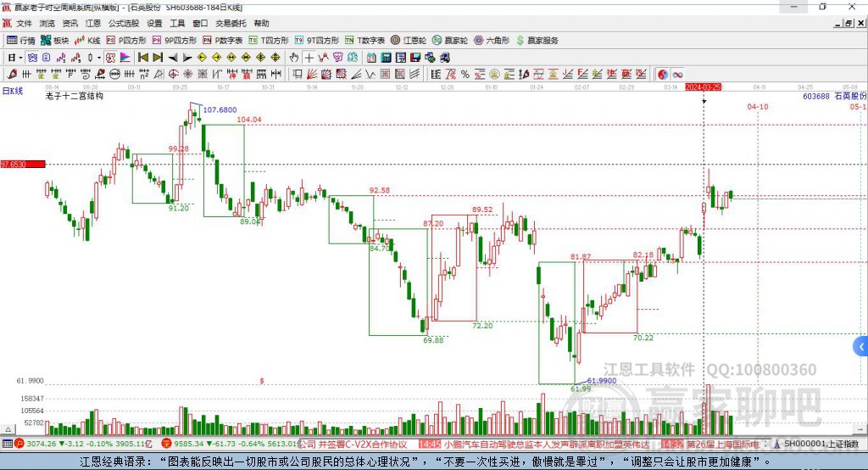Screen dimensions: 868x470
Task: Switch to K线 chart view
Action: (87, 41)
